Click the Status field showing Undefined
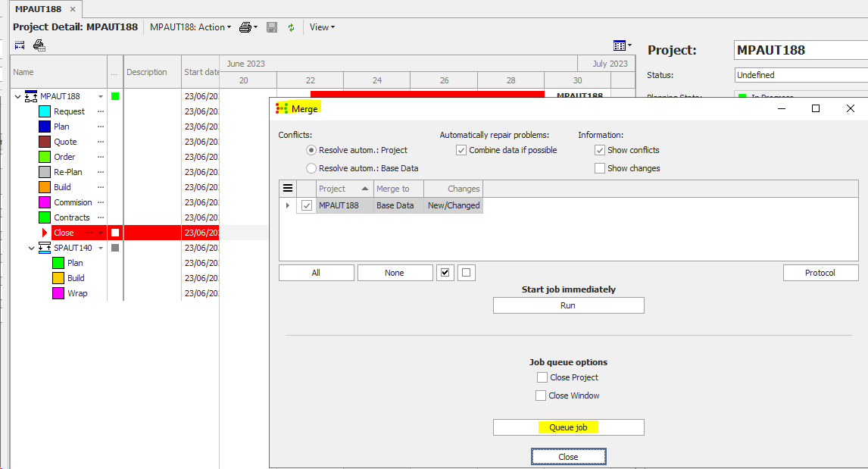Image resolution: width=868 pixels, height=469 pixels. coord(801,75)
